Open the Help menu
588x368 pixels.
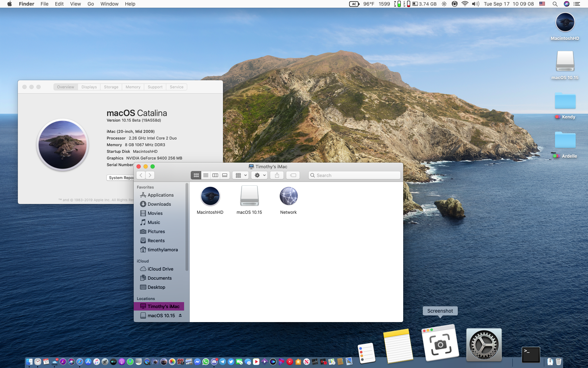(x=130, y=4)
